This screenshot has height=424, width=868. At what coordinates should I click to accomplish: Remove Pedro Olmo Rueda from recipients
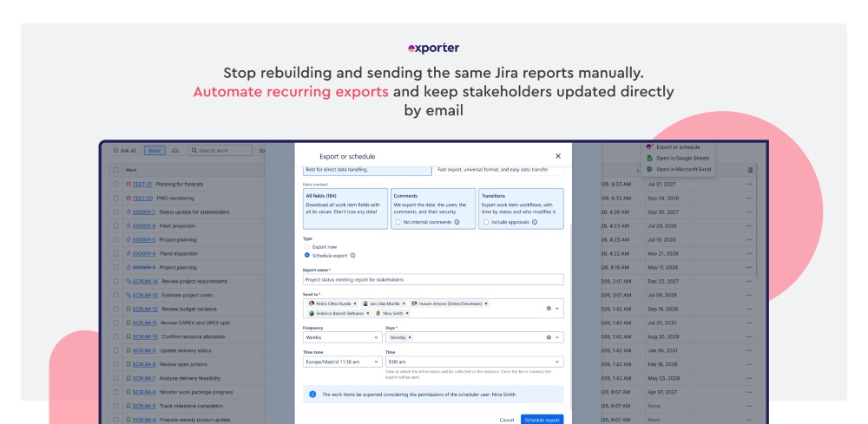pos(355,303)
